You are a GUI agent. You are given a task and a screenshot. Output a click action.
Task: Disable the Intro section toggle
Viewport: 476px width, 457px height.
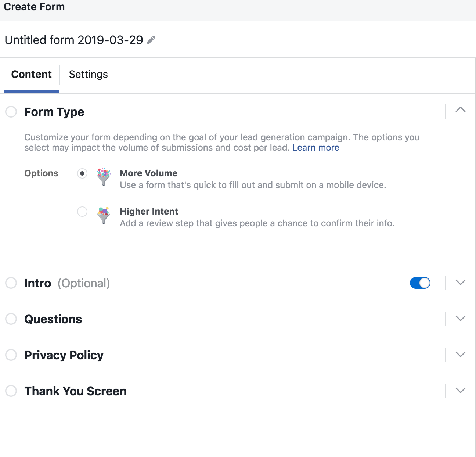420,283
